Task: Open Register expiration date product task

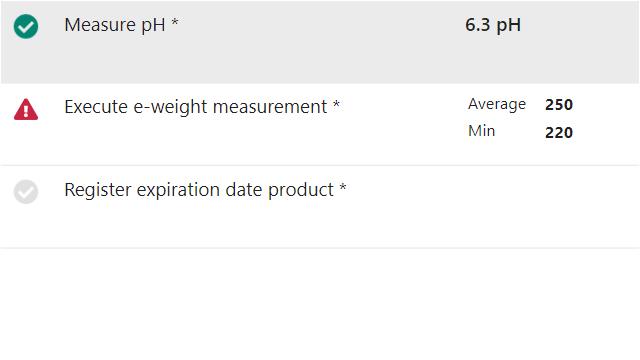Action: pyautogui.click(x=199, y=190)
